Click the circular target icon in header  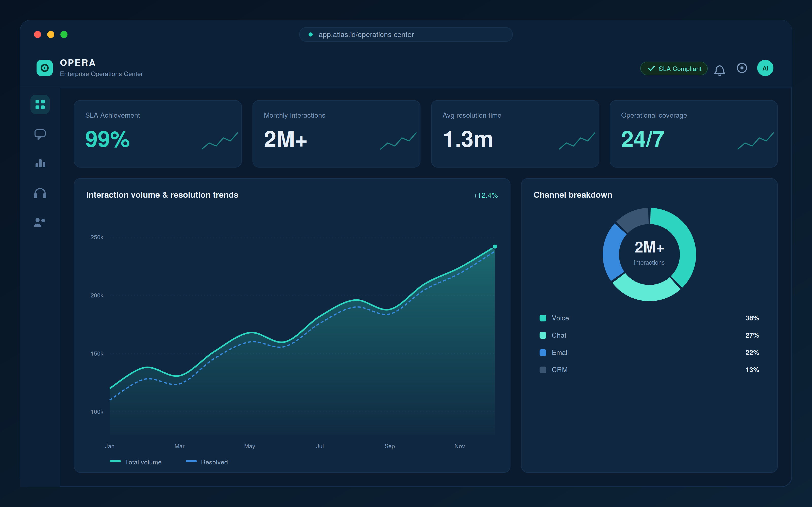pos(742,68)
